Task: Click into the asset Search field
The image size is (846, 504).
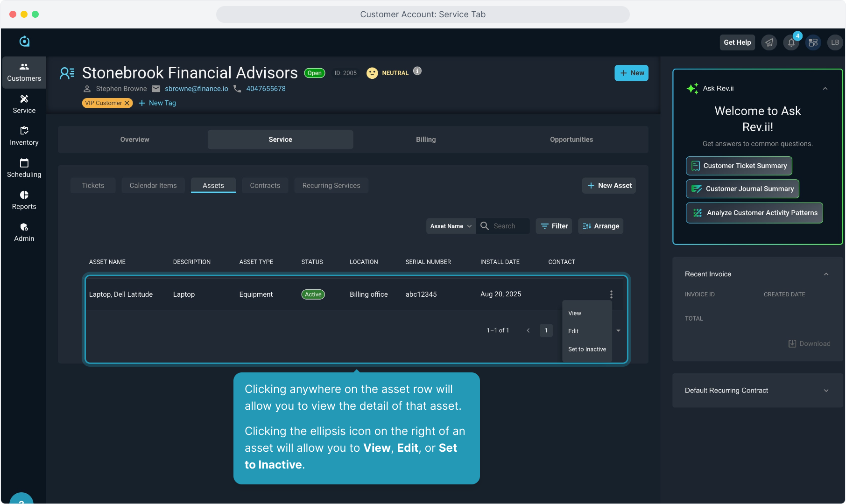Action: pyautogui.click(x=509, y=226)
